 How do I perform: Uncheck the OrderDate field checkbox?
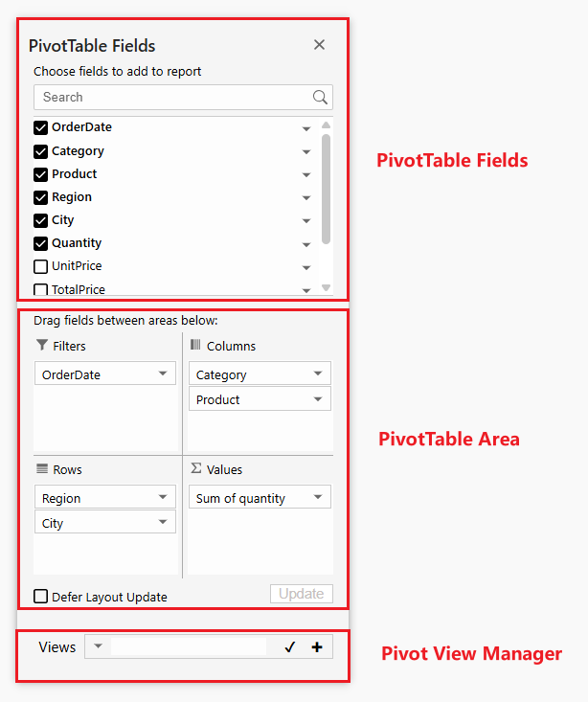tap(41, 127)
